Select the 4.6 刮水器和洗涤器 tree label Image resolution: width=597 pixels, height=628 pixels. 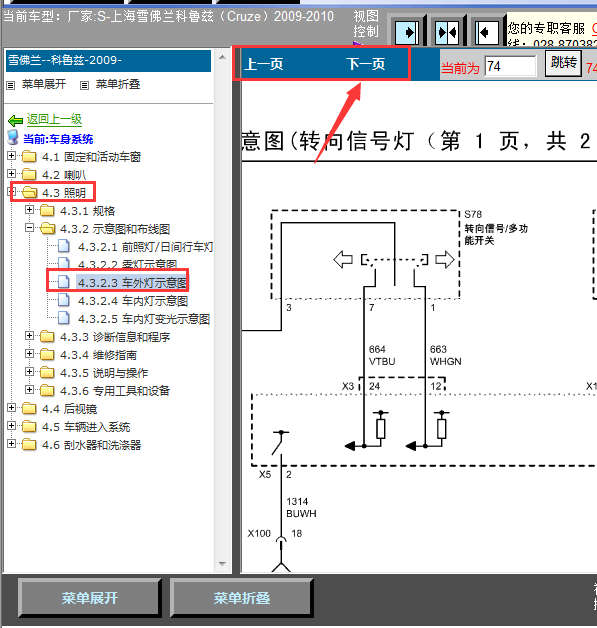92,445
